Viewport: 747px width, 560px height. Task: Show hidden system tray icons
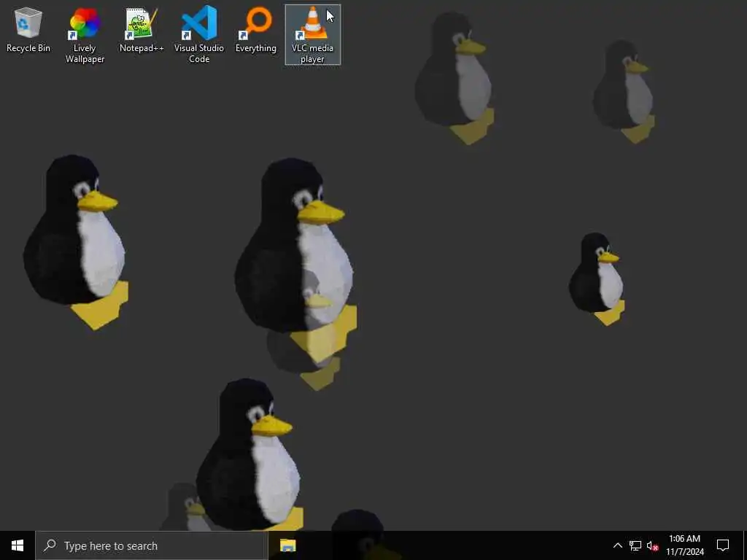pyautogui.click(x=617, y=545)
